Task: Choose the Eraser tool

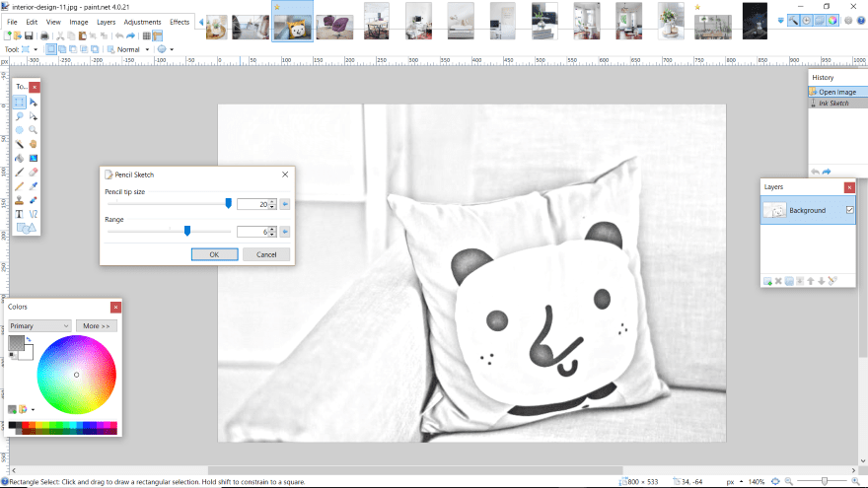Action: point(33,171)
